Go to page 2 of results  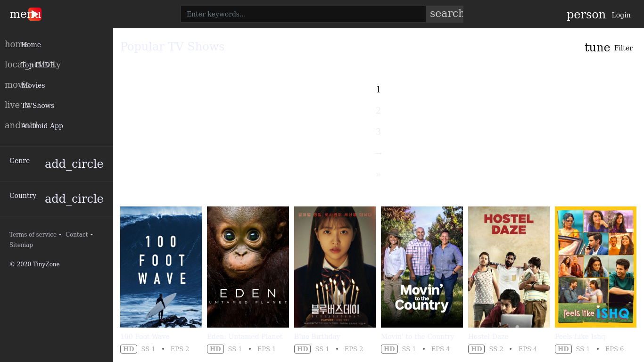(x=378, y=111)
